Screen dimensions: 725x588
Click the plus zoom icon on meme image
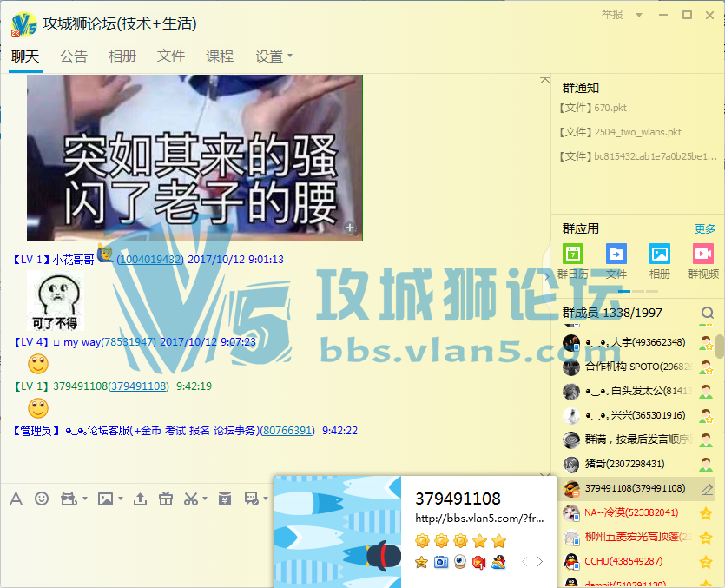pyautogui.click(x=350, y=228)
